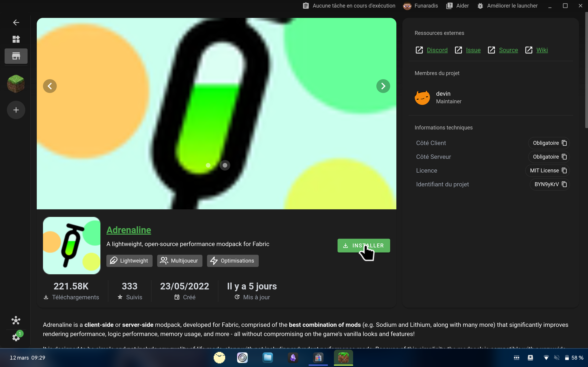Select the Optimisations tag
The height and width of the screenshot is (367, 588).
[233, 261]
